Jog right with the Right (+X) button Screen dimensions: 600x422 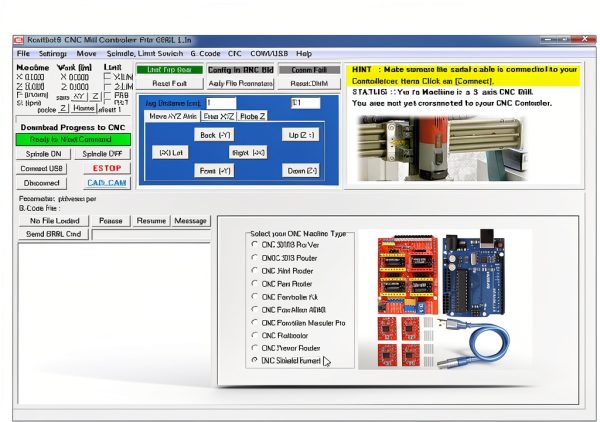click(x=248, y=153)
